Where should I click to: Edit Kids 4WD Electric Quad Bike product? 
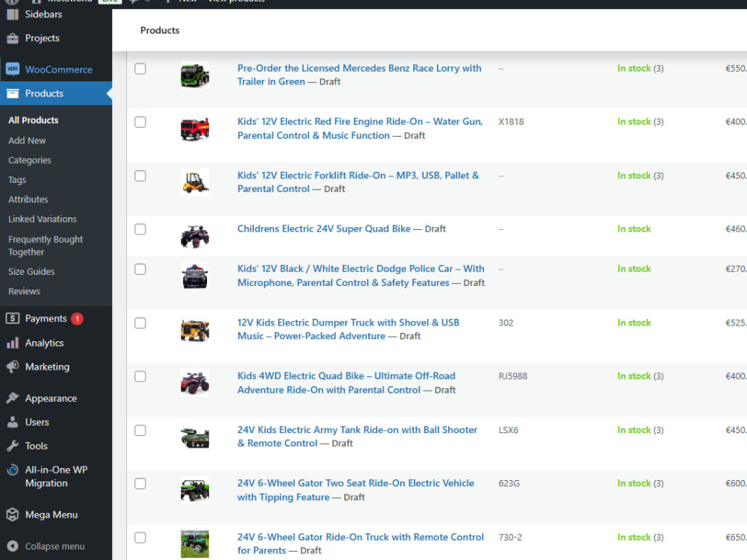[x=347, y=383]
